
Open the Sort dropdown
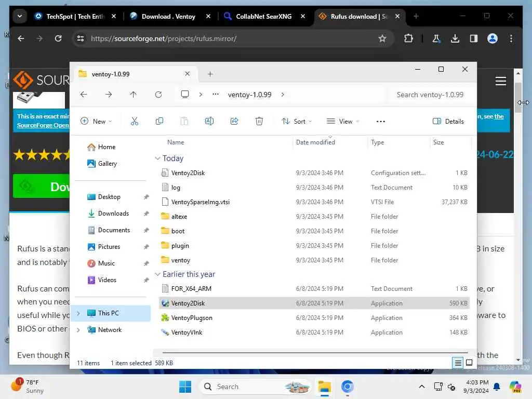click(297, 122)
